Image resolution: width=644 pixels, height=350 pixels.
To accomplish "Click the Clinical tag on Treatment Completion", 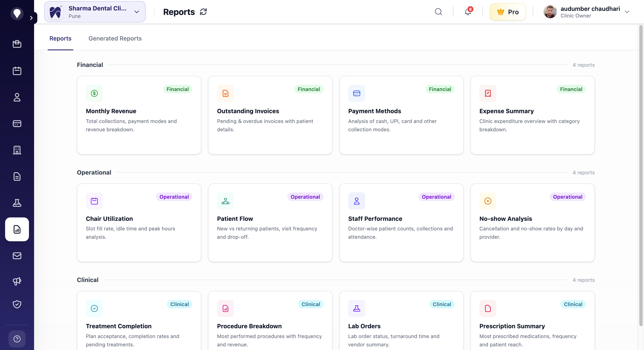I will pos(180,304).
